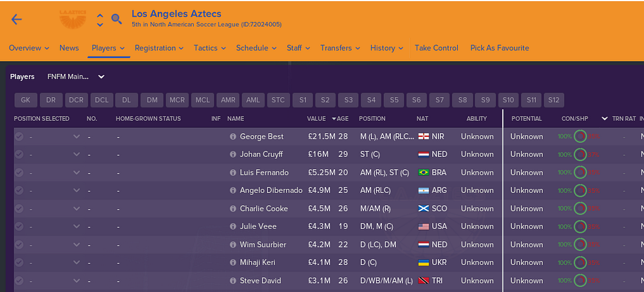
Task: Click the Take Control link
Action: 437,48
